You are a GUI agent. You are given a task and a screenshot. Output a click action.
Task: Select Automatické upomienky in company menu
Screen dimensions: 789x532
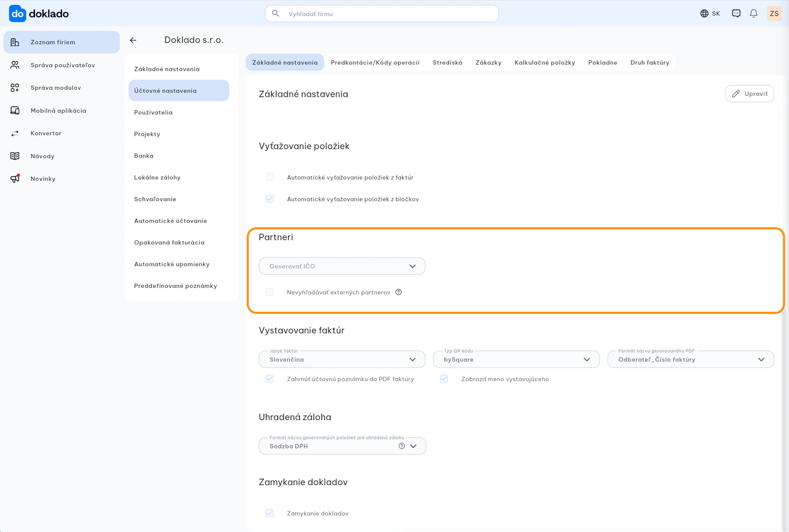tap(179, 264)
